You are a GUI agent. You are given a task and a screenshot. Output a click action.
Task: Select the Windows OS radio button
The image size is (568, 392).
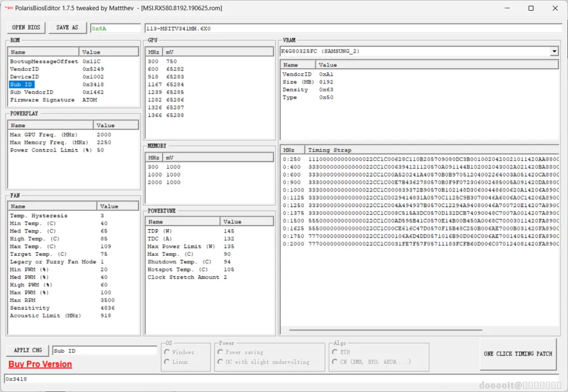[x=167, y=352]
